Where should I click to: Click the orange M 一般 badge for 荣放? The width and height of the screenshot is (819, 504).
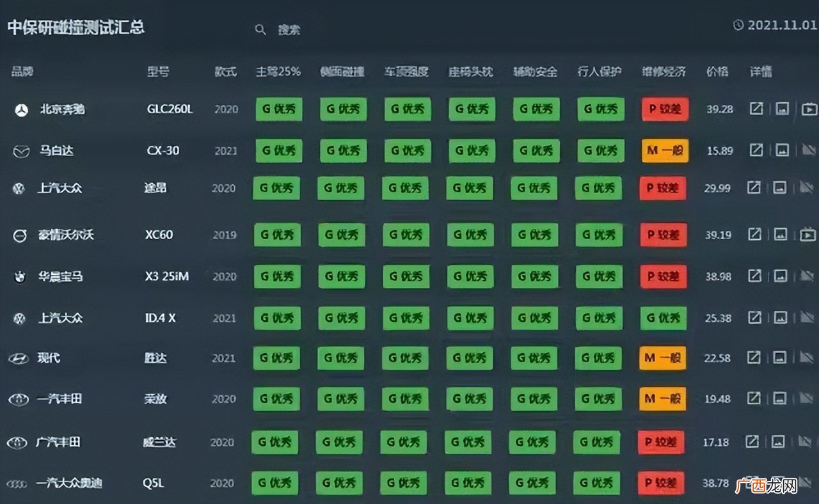[663, 398]
